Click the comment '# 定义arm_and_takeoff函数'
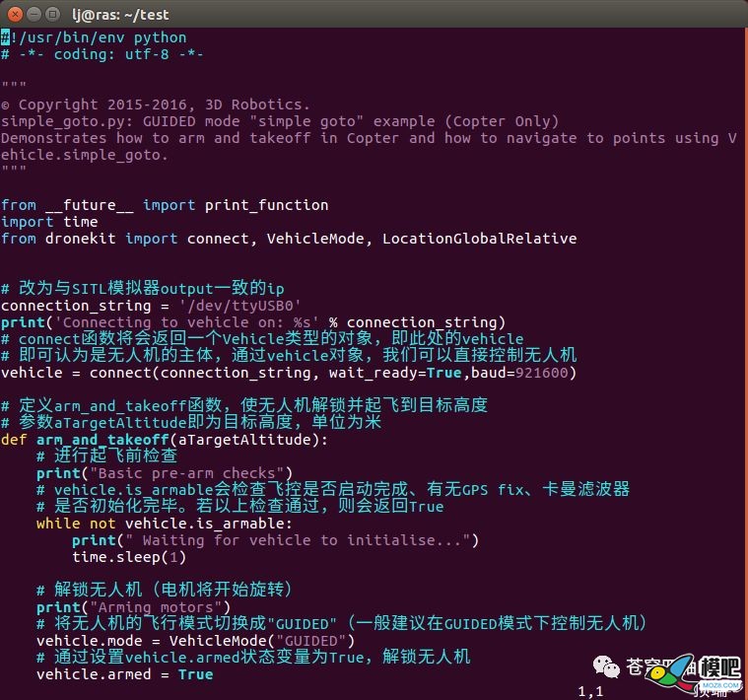The image size is (748, 700). [244, 405]
